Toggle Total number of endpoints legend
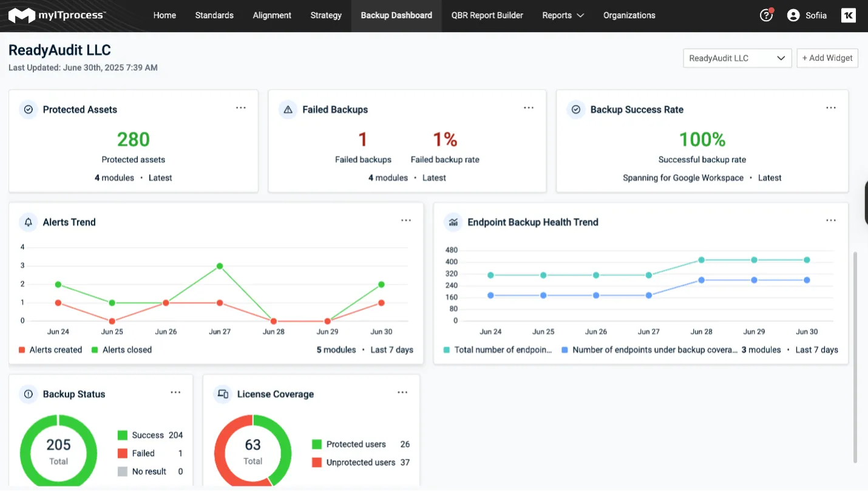 click(x=498, y=350)
